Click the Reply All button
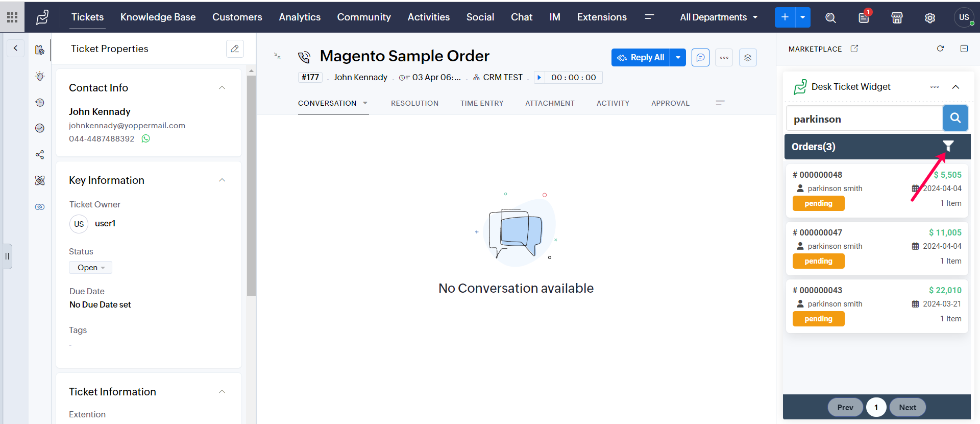Screen dimensions: 980x424 (x=641, y=58)
